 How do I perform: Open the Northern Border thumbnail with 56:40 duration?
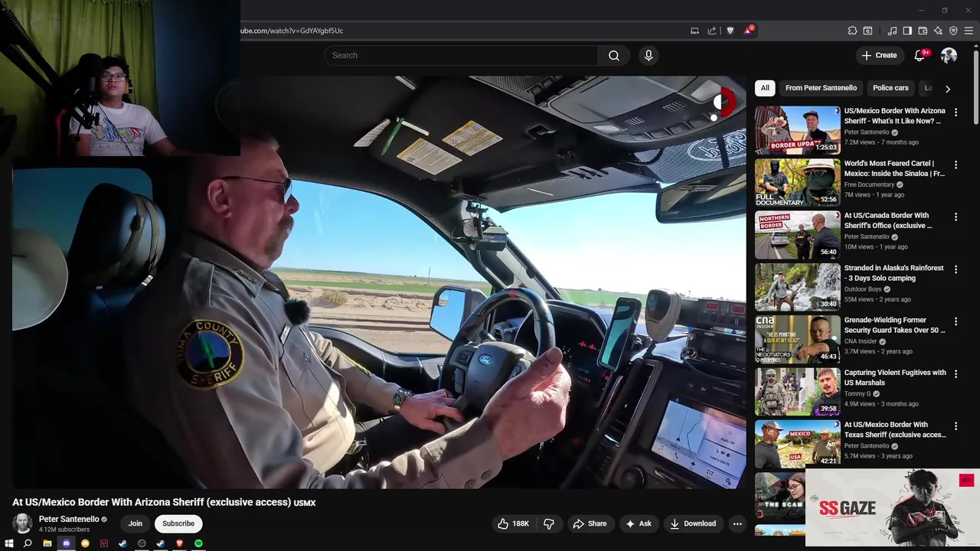tap(798, 235)
